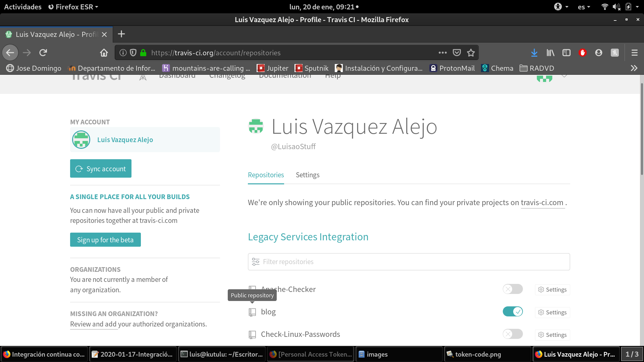The width and height of the screenshot is (644, 362).
Task: Open the Firefox hamburger menu
Action: (x=634, y=53)
